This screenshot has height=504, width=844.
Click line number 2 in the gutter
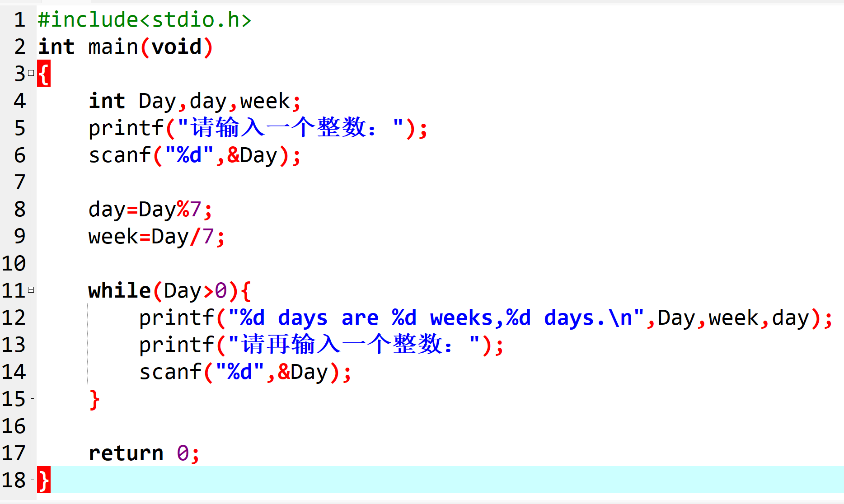click(x=19, y=47)
